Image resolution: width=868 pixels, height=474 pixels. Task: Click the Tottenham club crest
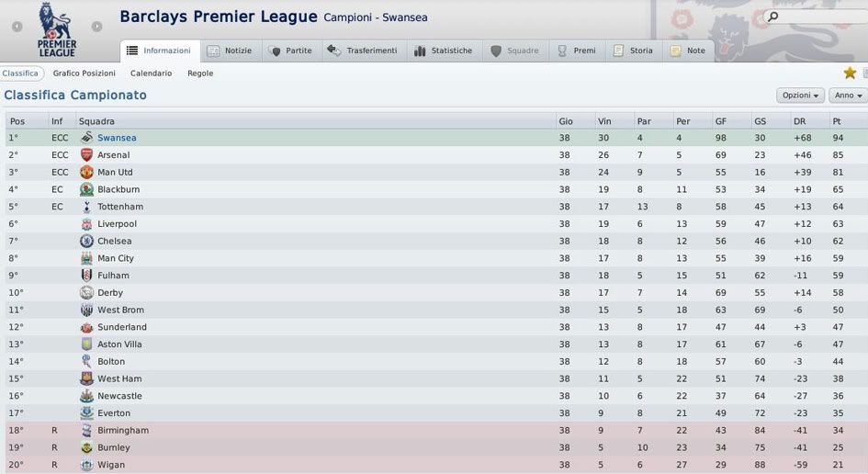tap(86, 207)
